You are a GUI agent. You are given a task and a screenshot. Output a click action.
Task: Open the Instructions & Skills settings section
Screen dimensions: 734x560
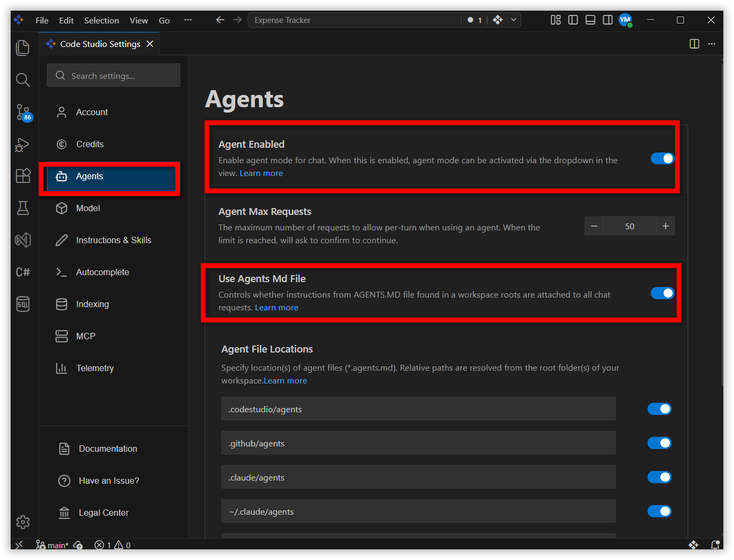click(114, 240)
